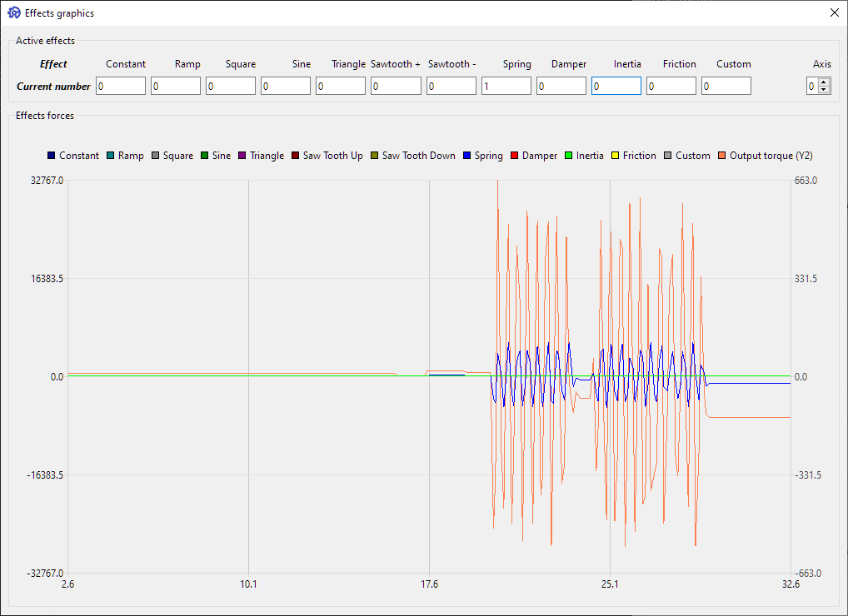Decrease the Axis value with down arrow
Image resolution: width=848 pixels, height=616 pixels.
coord(825,90)
